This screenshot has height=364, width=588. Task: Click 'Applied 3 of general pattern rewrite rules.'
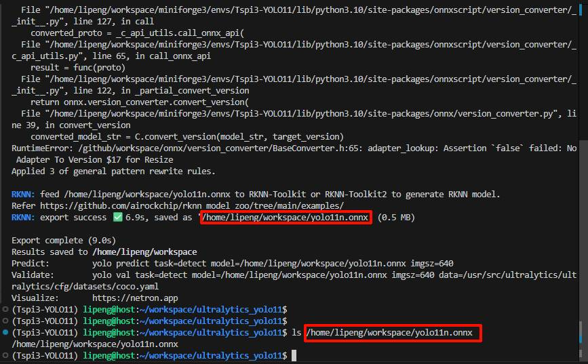click(x=114, y=171)
